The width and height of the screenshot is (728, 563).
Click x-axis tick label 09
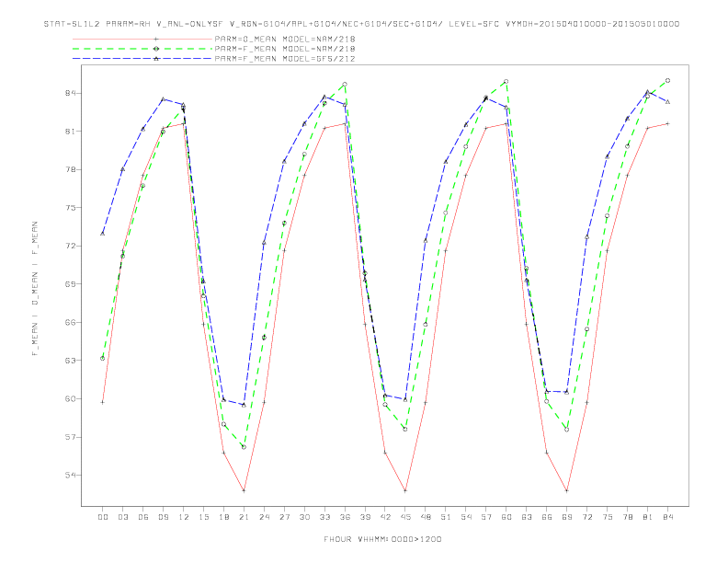(x=163, y=517)
